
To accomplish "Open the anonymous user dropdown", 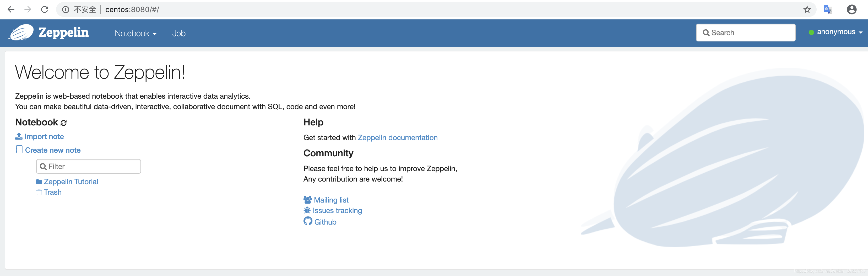I will (x=840, y=32).
